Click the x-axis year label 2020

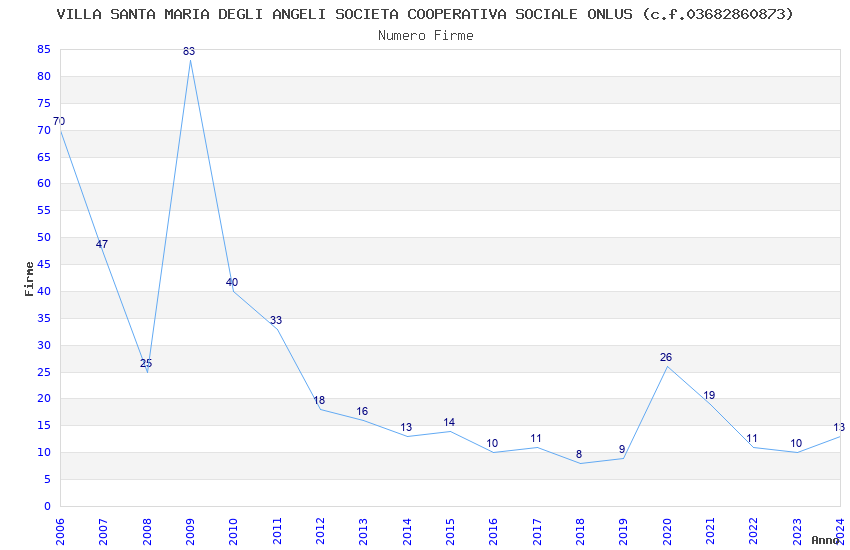[667, 531]
